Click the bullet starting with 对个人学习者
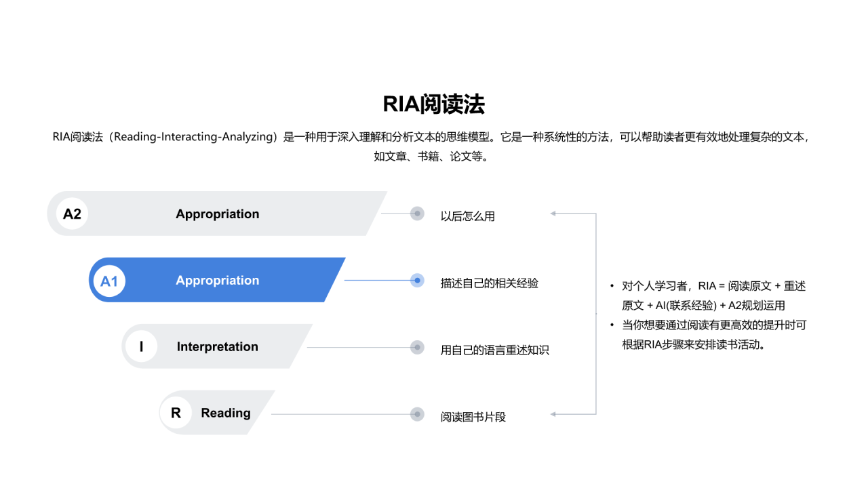This screenshot has width=868, height=488. pos(712,296)
